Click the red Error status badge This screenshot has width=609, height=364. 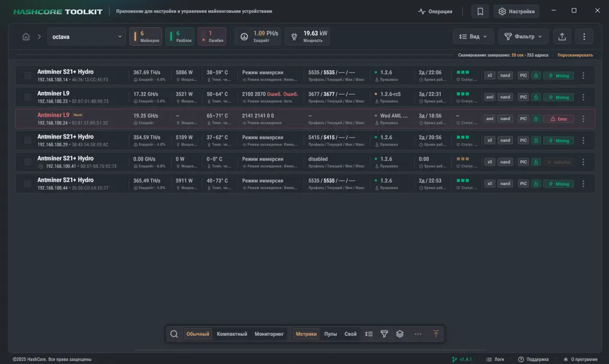click(558, 119)
